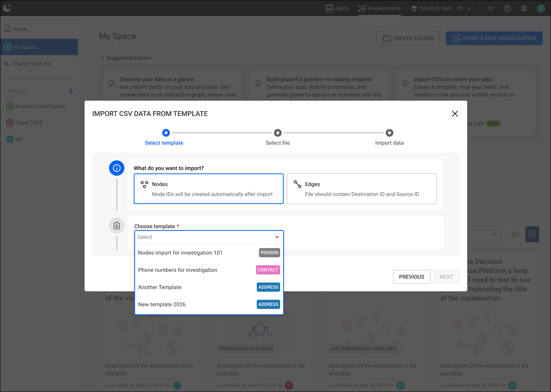Choose the PERSON template for investigation 101

tap(209, 253)
